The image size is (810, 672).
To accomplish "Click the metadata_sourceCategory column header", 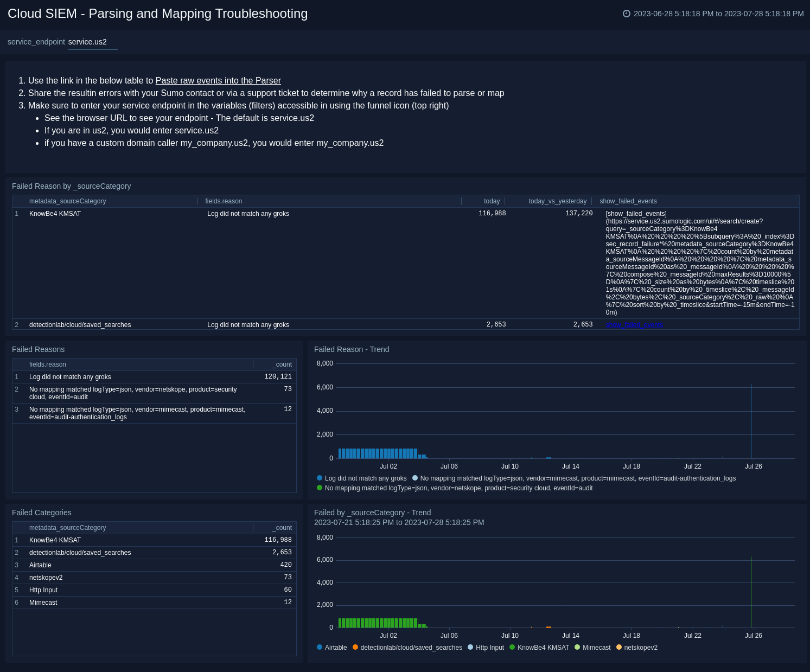I will pyautogui.click(x=67, y=201).
